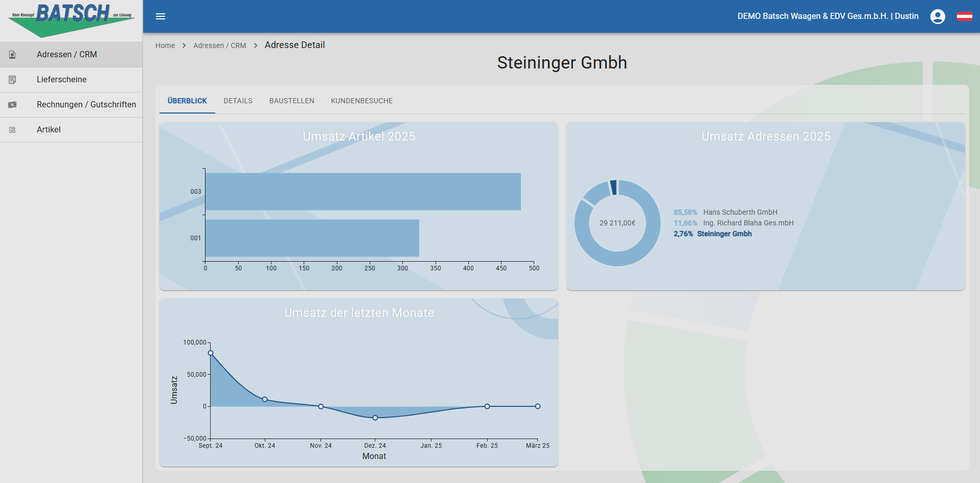Click the bar for article 001

pos(312,238)
